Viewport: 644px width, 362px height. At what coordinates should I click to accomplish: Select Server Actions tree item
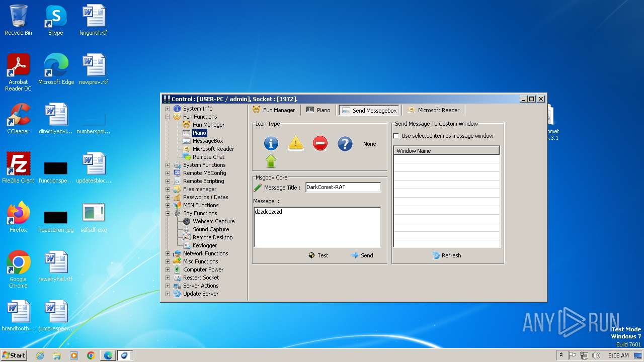[201, 286]
